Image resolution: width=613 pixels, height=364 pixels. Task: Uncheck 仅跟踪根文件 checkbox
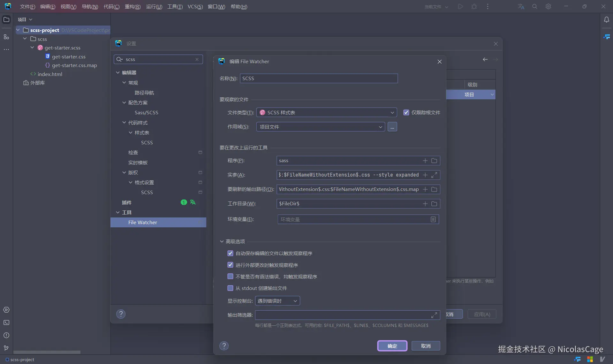[x=406, y=112]
